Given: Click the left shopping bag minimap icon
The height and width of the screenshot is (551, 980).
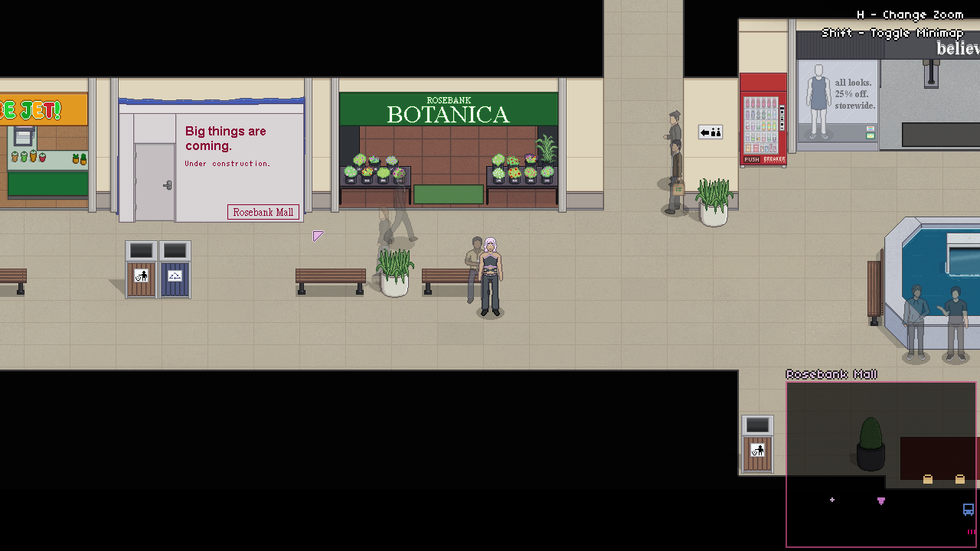Looking at the screenshot, I should click(x=928, y=479).
